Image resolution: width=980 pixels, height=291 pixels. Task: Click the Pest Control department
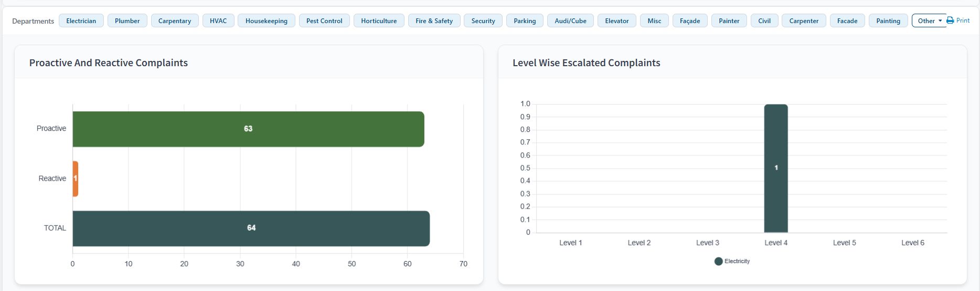click(324, 21)
